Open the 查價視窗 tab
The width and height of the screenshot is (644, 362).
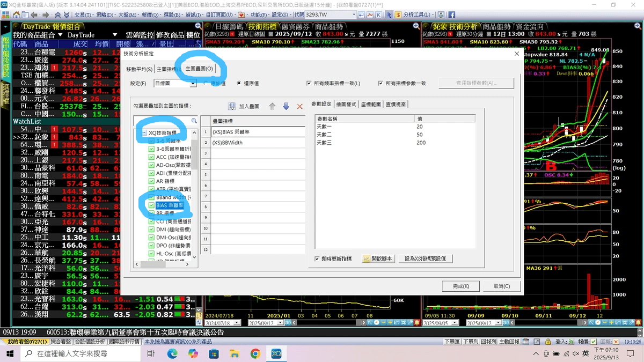click(396, 104)
